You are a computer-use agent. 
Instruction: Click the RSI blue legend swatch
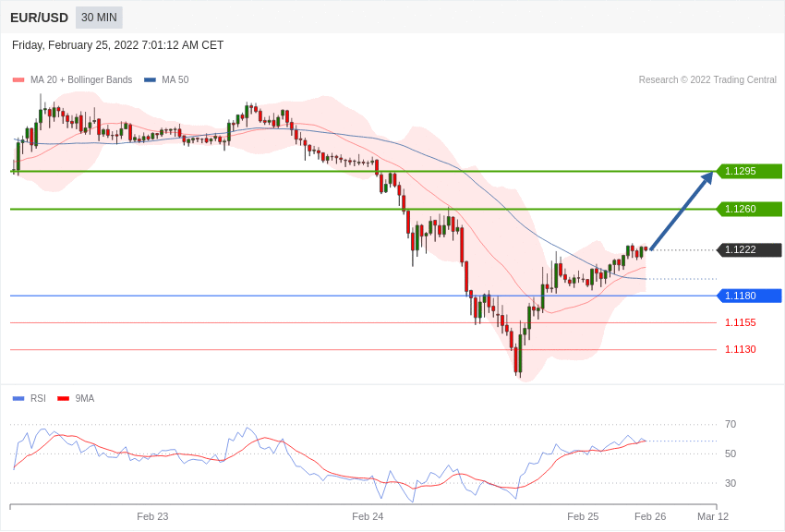[x=18, y=399]
